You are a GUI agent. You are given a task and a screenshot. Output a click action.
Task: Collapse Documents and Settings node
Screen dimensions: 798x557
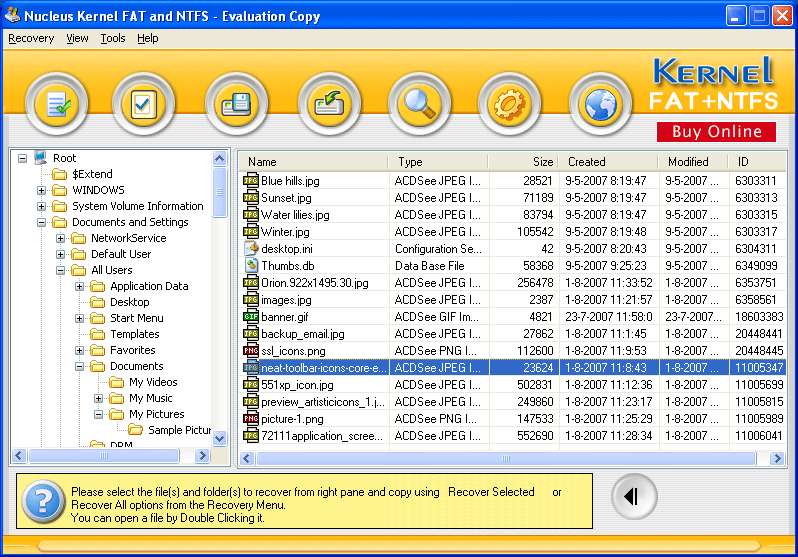click(x=41, y=222)
